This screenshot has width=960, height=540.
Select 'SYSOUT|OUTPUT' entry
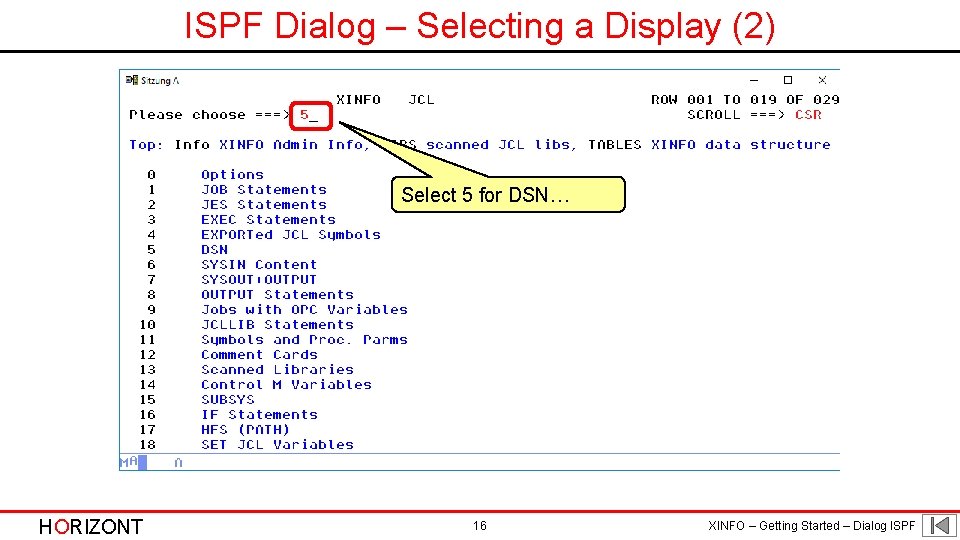point(259,280)
